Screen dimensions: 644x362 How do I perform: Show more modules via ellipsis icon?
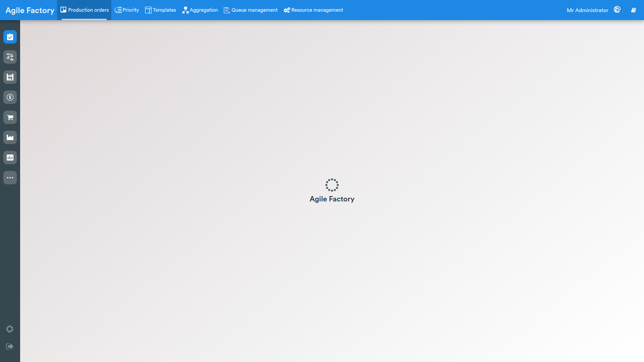coord(10,178)
